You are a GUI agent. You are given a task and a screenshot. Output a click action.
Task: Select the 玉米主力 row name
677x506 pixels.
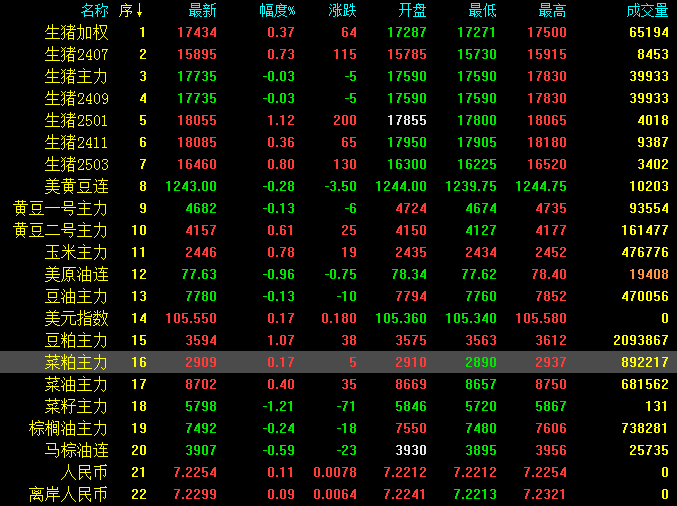tap(76, 253)
